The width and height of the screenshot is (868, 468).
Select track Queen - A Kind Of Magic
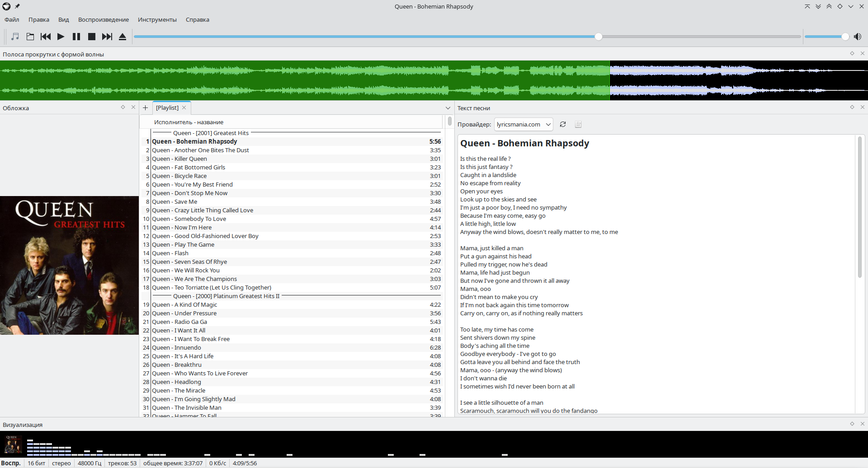292,304
